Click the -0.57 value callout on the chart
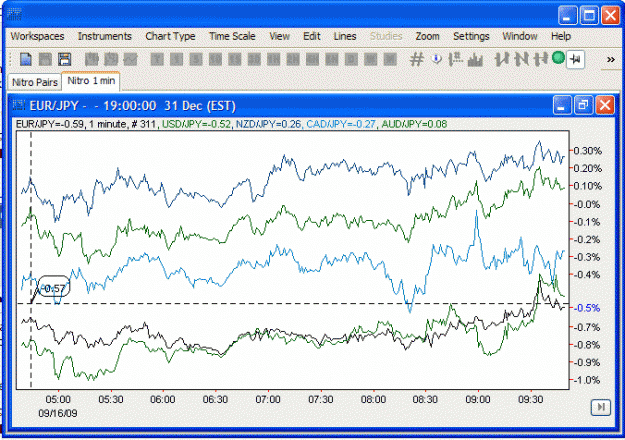625x440 pixels. tap(54, 286)
